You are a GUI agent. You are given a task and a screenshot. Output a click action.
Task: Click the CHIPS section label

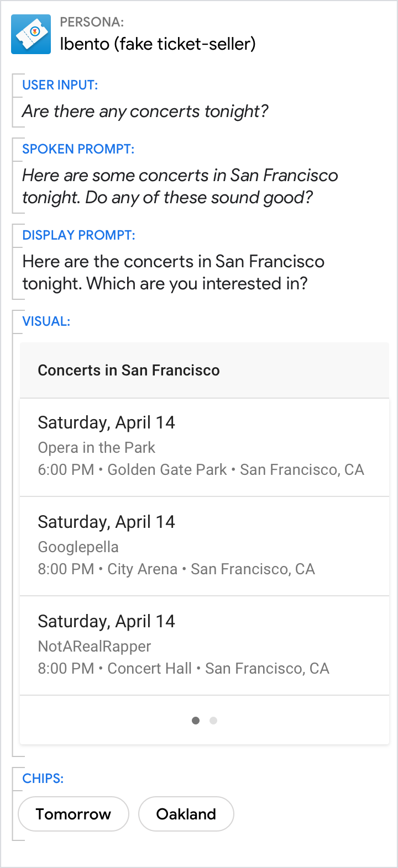point(43,779)
